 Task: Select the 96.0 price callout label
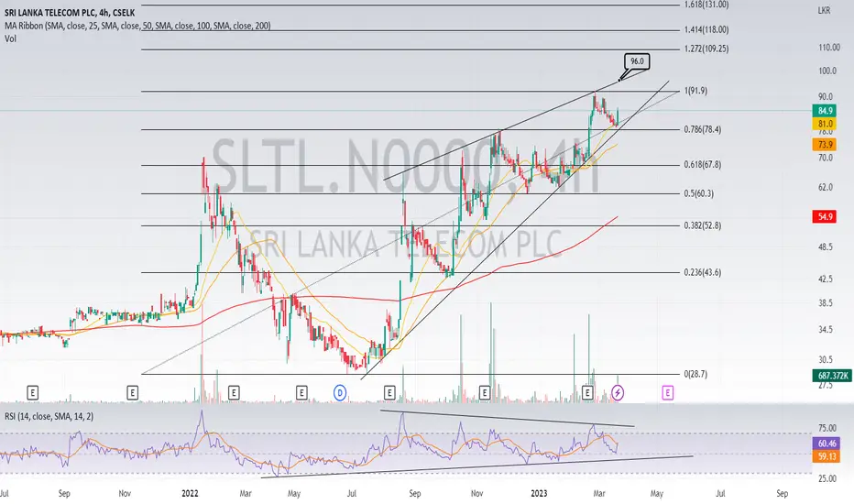coord(637,61)
